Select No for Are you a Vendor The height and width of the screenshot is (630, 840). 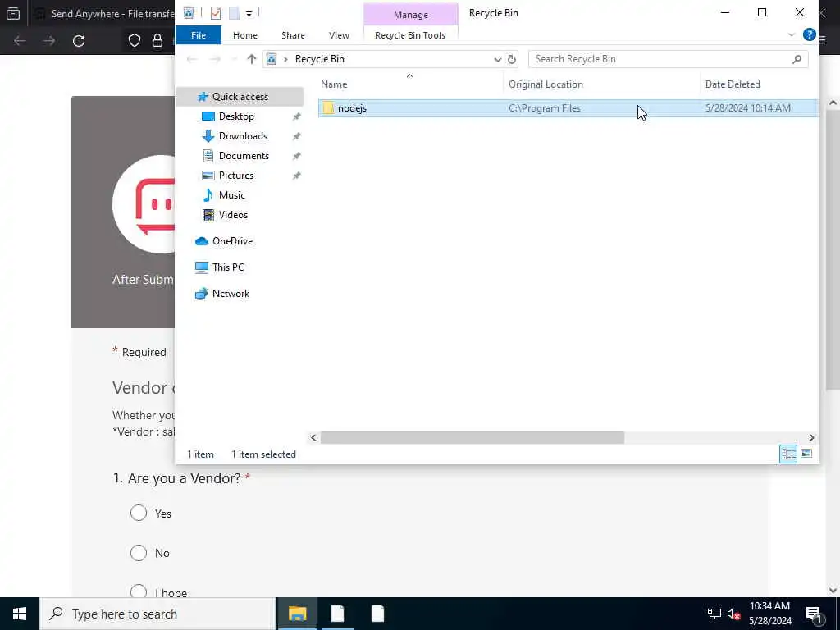tap(138, 552)
